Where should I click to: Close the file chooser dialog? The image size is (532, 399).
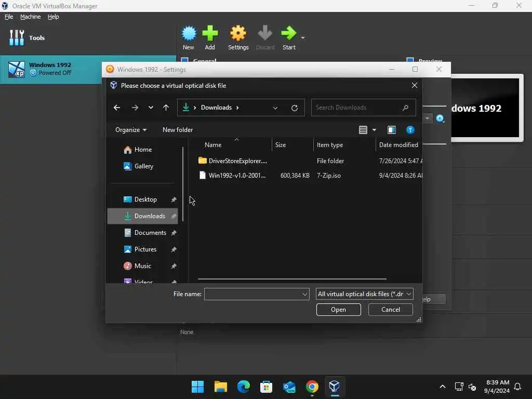point(414,86)
